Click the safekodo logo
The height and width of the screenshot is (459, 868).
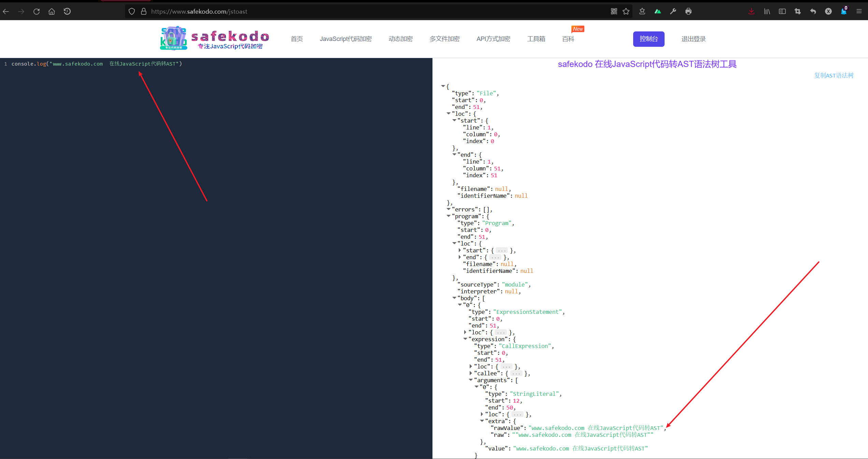[214, 38]
